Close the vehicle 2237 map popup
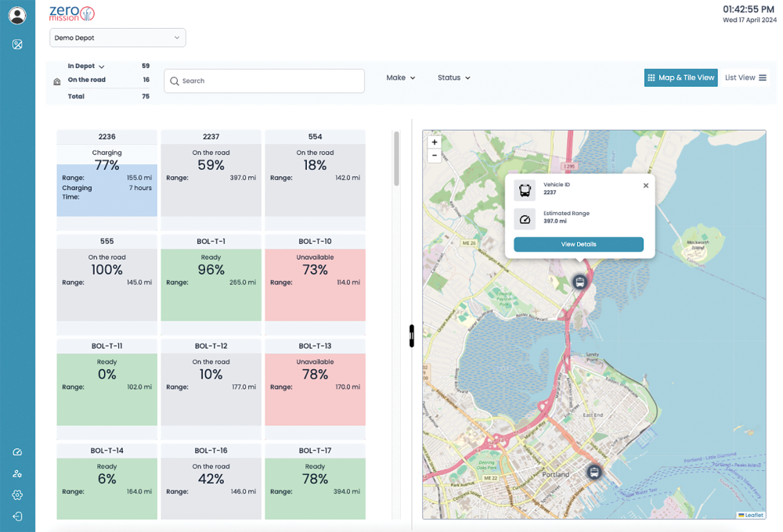Viewport: 783px width, 532px height. click(x=646, y=185)
